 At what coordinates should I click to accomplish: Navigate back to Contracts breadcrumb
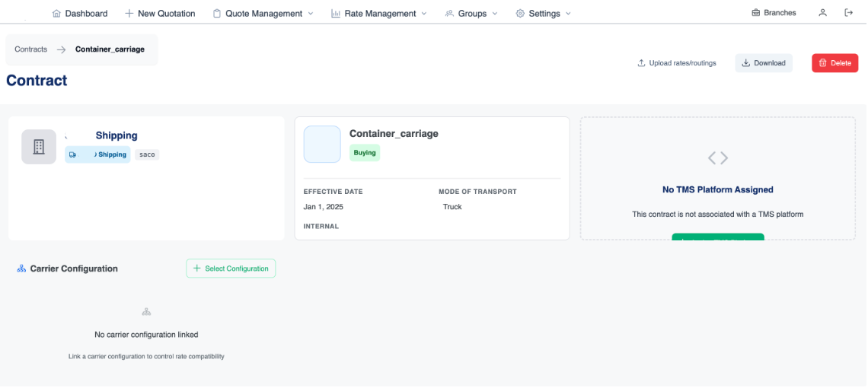pos(30,49)
